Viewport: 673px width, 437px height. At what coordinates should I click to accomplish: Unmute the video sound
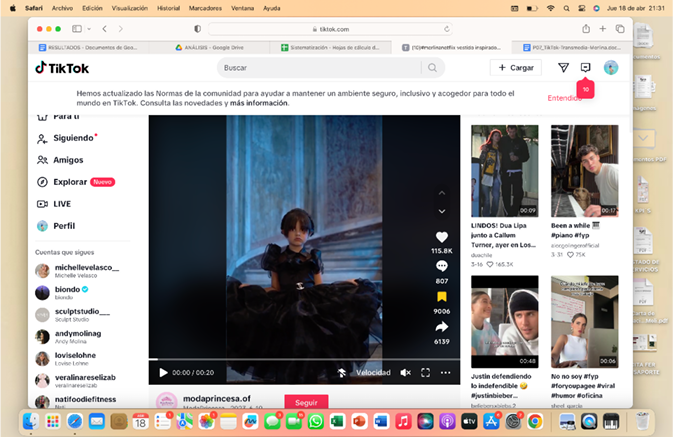click(x=405, y=372)
